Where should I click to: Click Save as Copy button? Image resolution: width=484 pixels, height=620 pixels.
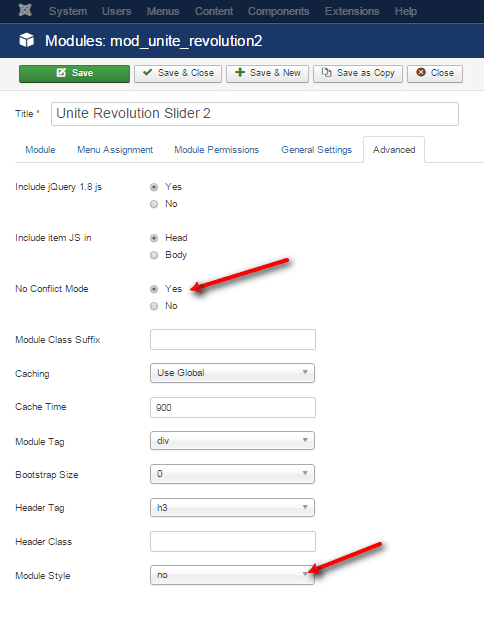coord(358,74)
